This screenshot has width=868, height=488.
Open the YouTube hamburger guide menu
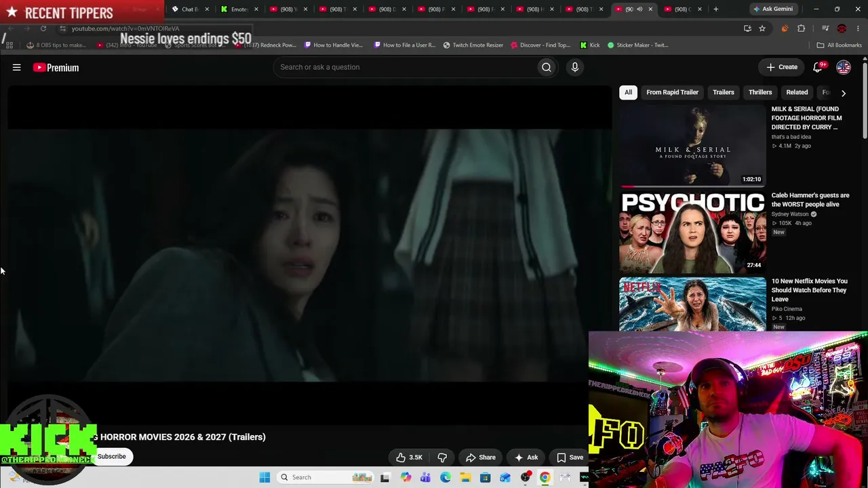pyautogui.click(x=17, y=67)
